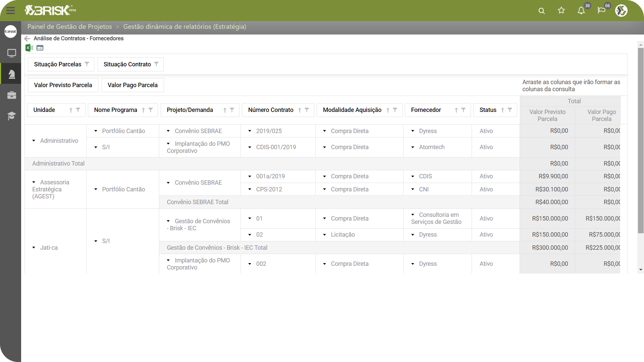This screenshot has width=644, height=362.
Task: Select the chess knight strategy icon
Action: [x=11, y=74]
